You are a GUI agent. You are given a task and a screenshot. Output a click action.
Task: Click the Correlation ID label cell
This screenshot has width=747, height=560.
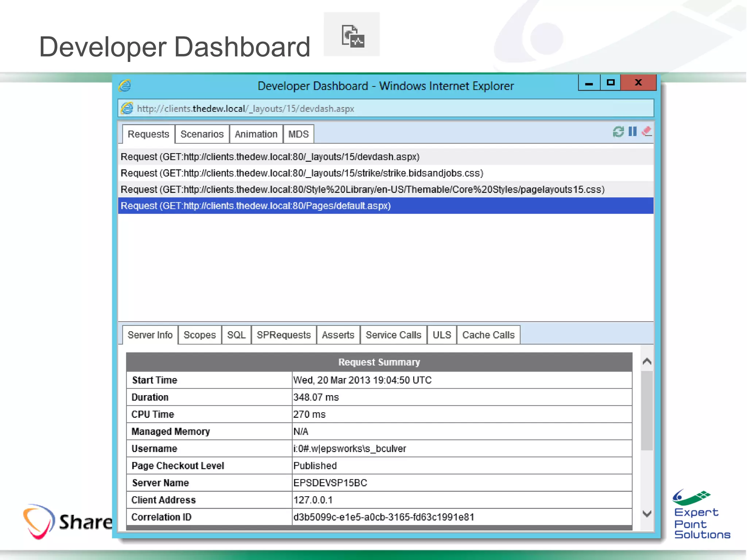tap(209, 517)
